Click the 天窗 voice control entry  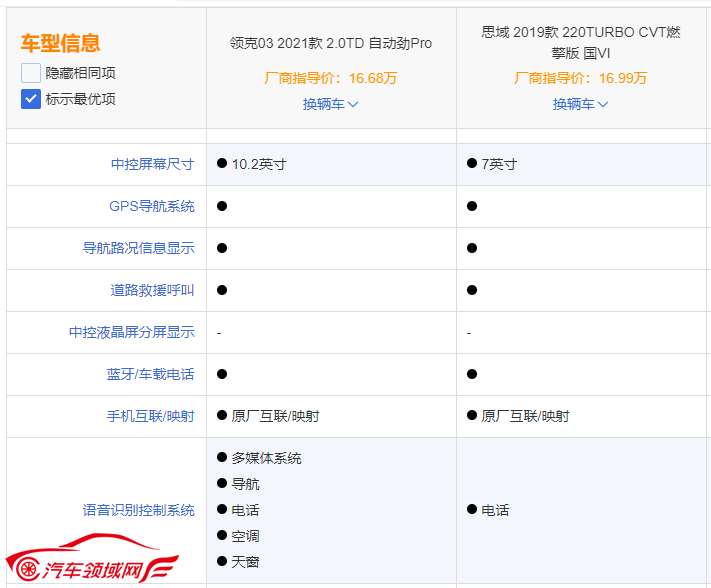click(x=245, y=563)
